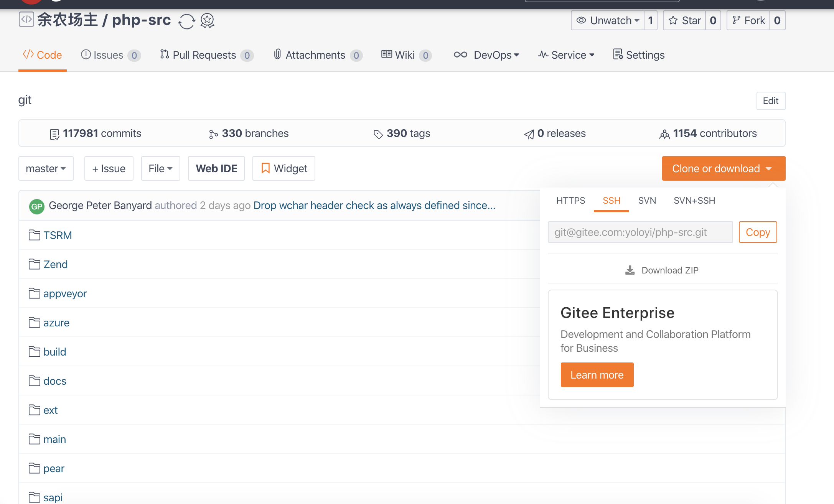Click the download icon beside Download ZIP
Screen dimensions: 834x504
[630, 270]
